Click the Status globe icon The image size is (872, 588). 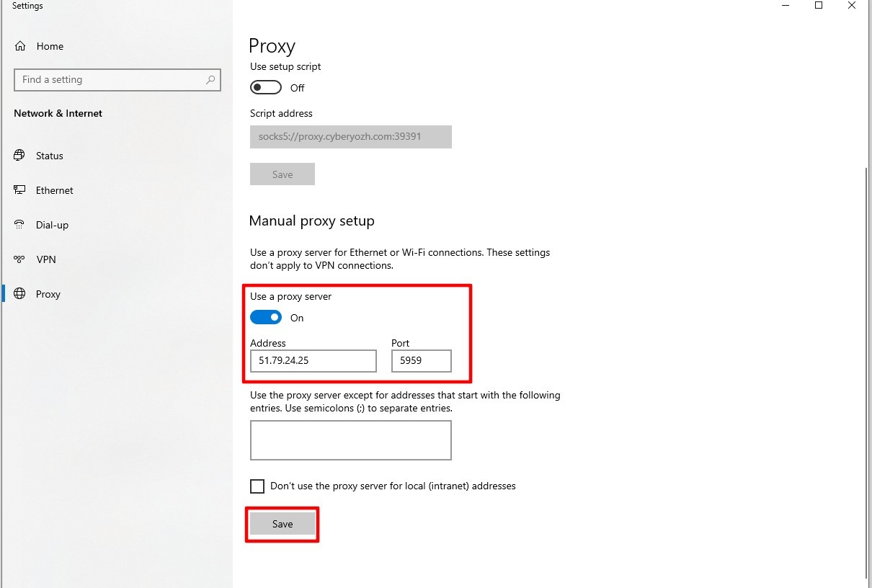pyautogui.click(x=20, y=156)
